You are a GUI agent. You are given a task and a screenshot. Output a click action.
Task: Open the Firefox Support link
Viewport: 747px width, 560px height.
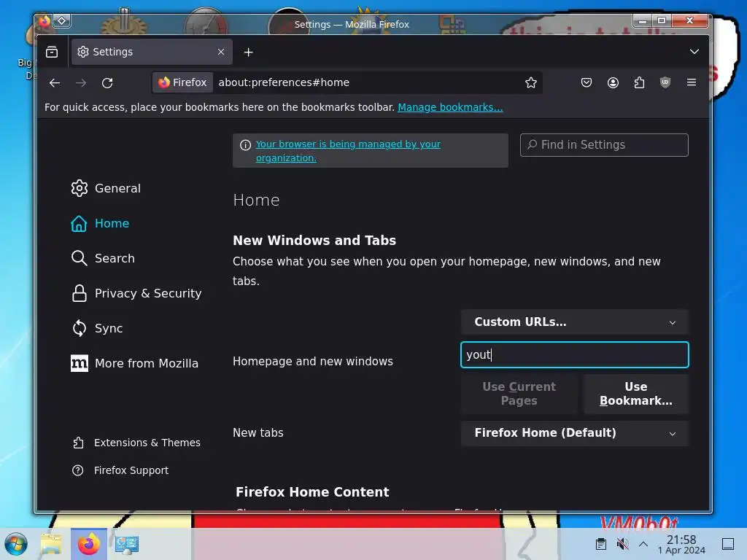click(120, 470)
